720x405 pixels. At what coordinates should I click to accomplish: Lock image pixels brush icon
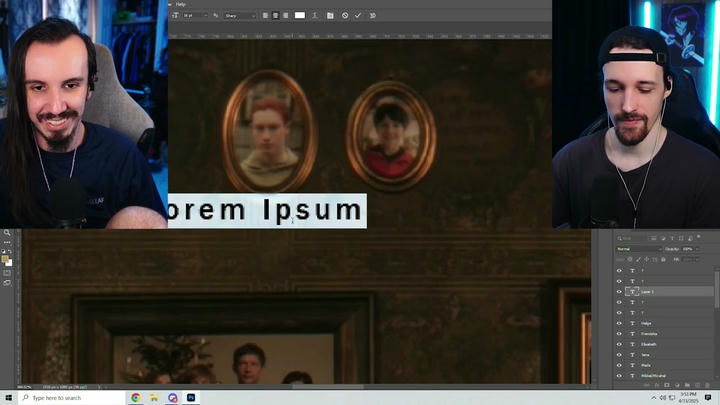638,259
